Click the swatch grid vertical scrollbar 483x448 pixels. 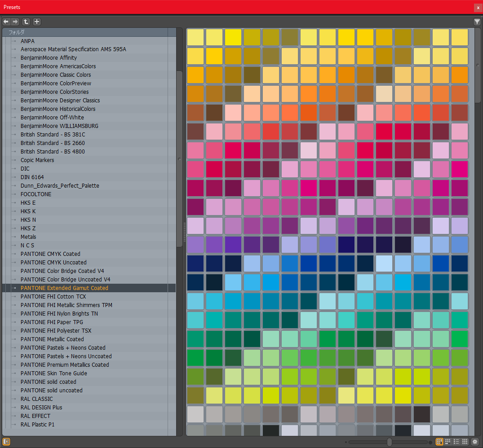pyautogui.click(x=478, y=65)
